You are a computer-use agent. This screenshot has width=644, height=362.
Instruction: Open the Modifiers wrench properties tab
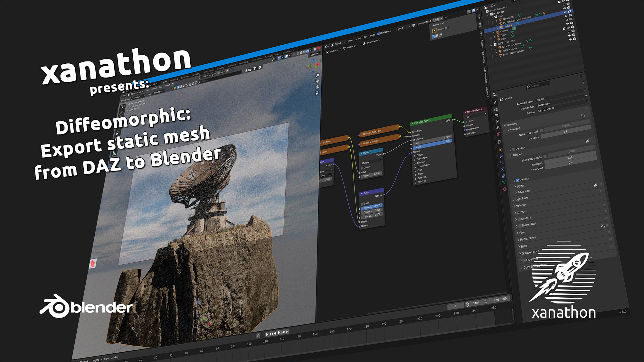click(501, 156)
